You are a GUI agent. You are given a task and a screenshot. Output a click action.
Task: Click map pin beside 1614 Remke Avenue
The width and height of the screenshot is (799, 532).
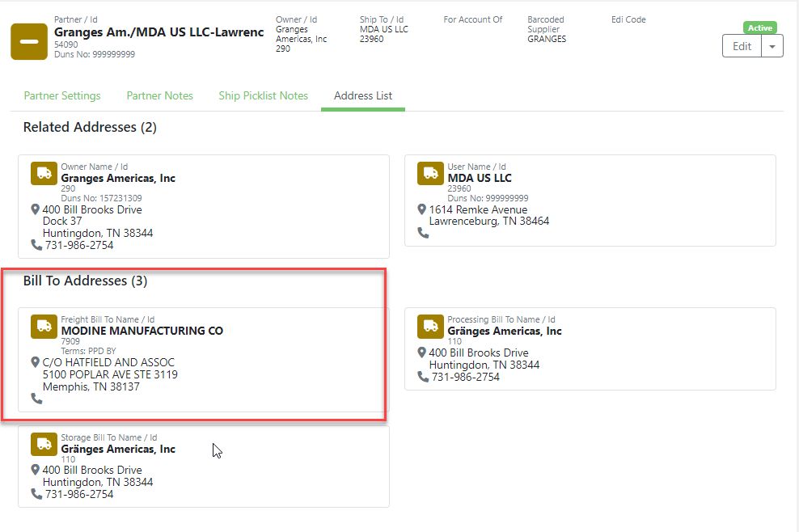pyautogui.click(x=421, y=209)
